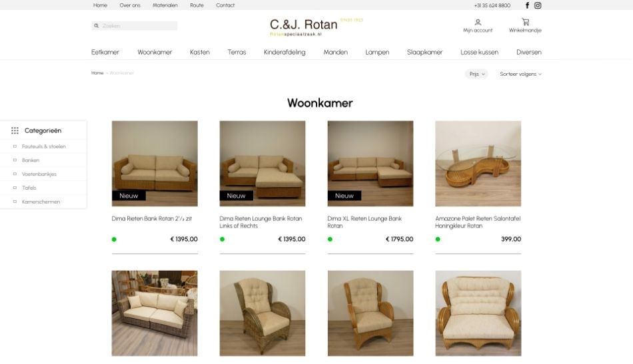Click the green stock dot for Amazone Palet
633x364 pixels.
coord(438,240)
